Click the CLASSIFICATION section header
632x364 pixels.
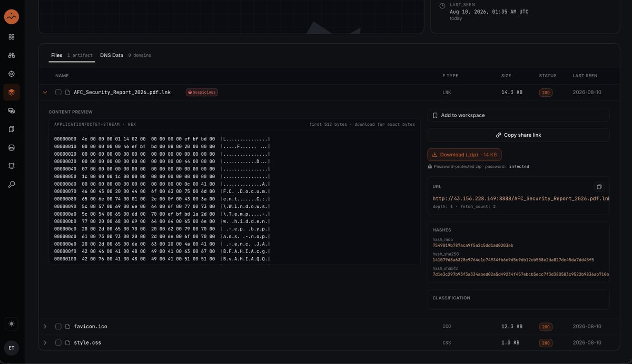tap(451, 298)
